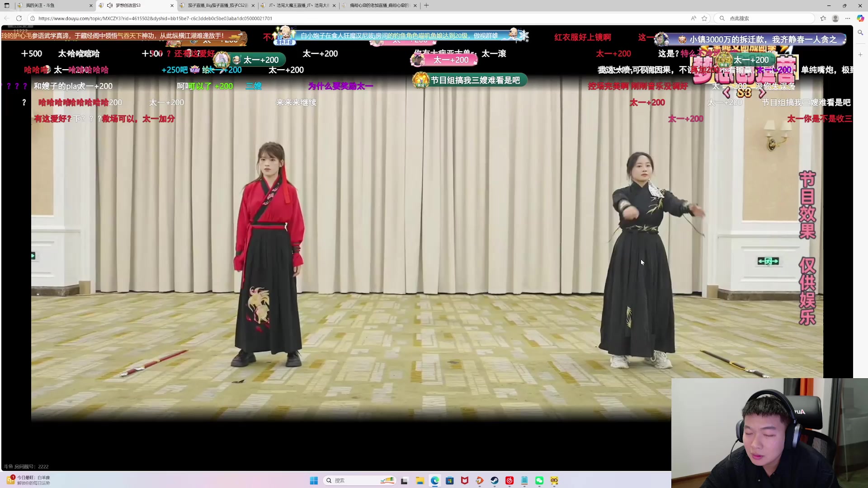Open the owl-face app on the taskbar

click(x=554, y=480)
